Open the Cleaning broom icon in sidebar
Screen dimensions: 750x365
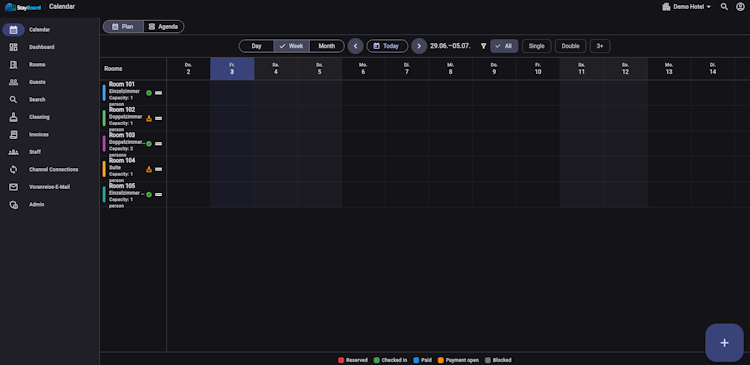coord(13,117)
